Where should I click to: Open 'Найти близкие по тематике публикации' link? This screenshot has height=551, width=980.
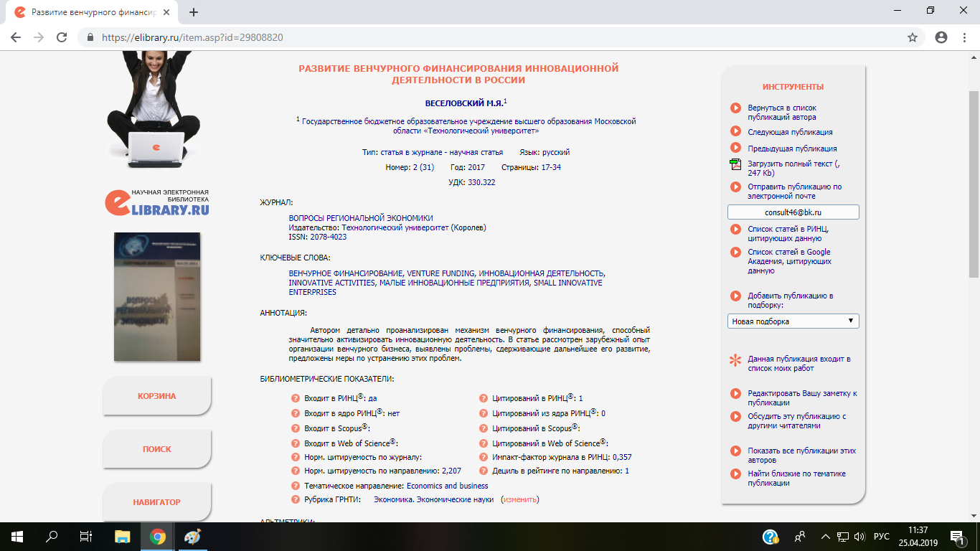click(796, 479)
